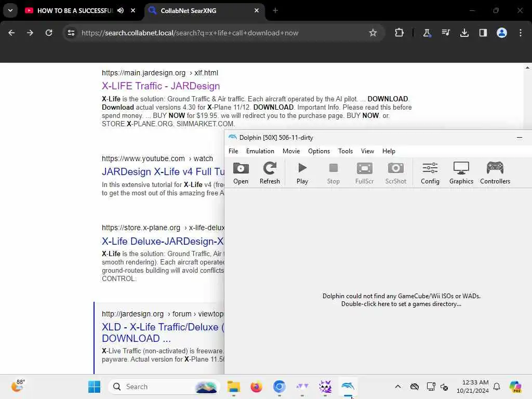Screen dimensions: 532x399
Task: Open the notification bell in taskbar
Action: coord(497,387)
